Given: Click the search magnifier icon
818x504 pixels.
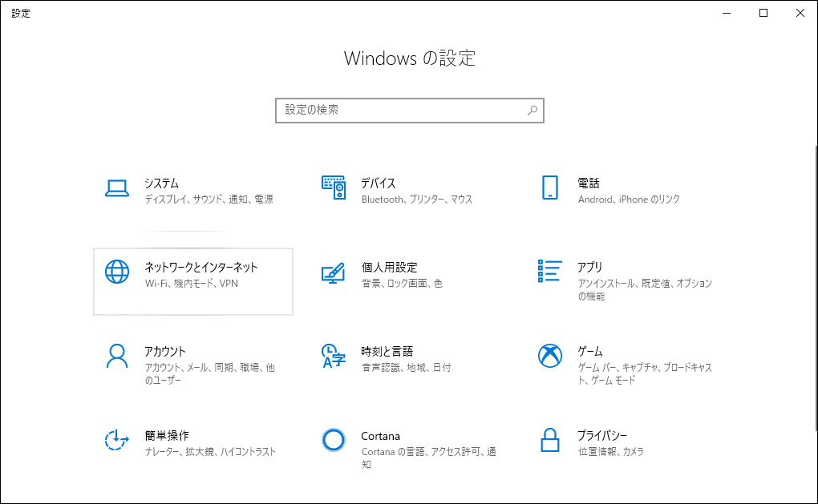Looking at the screenshot, I should (x=533, y=111).
